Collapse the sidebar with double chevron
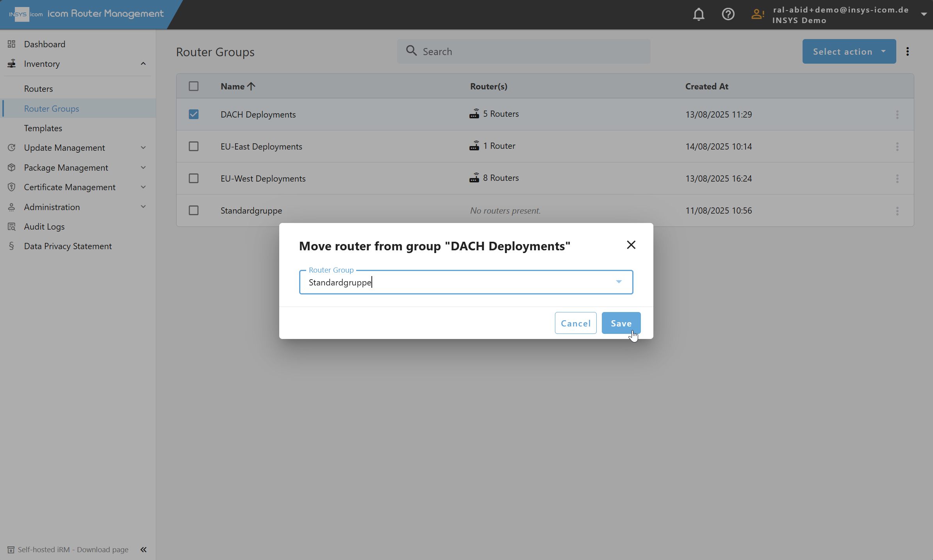The width and height of the screenshot is (933, 560). point(143,549)
